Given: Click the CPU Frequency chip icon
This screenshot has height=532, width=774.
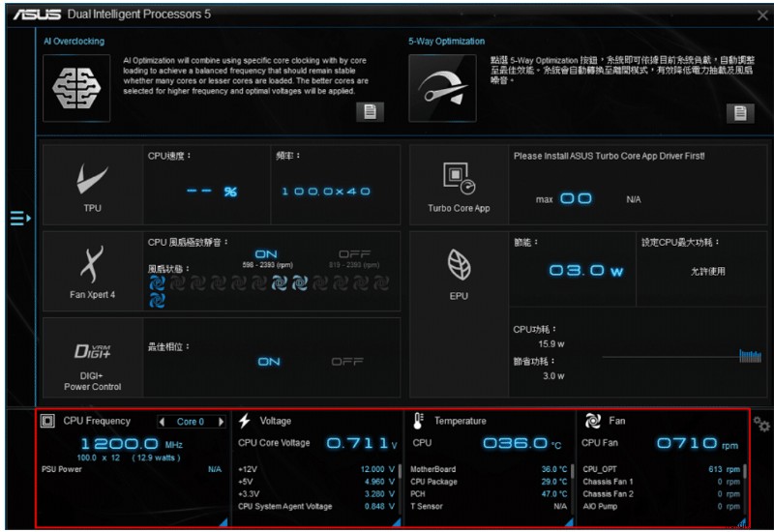Looking at the screenshot, I should coord(47,421).
